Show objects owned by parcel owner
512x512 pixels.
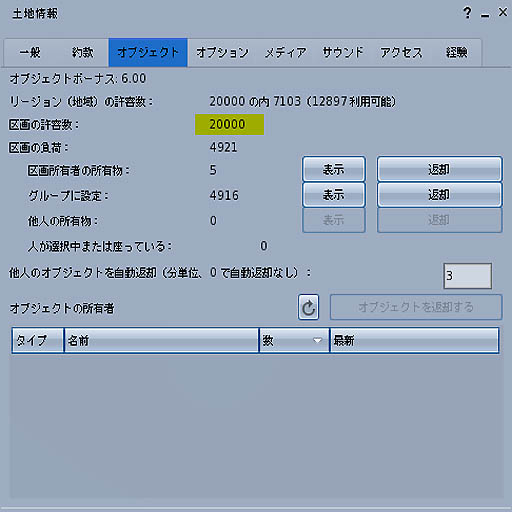pyautogui.click(x=334, y=169)
